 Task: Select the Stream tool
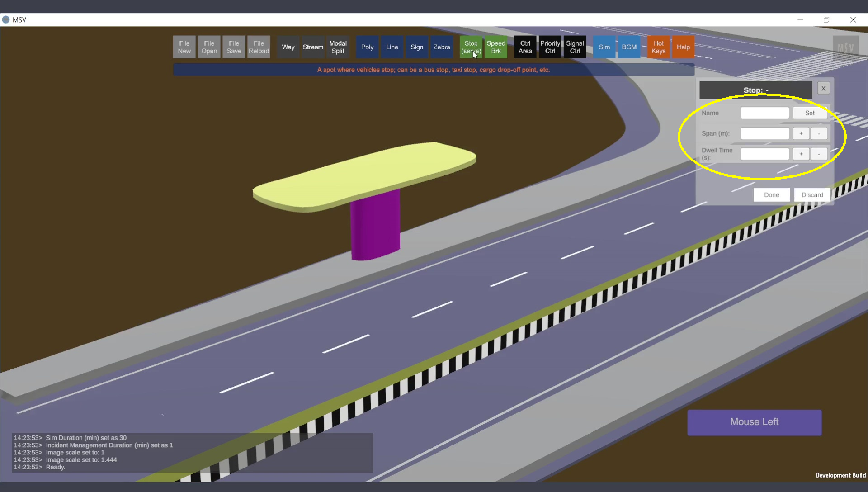pos(313,47)
